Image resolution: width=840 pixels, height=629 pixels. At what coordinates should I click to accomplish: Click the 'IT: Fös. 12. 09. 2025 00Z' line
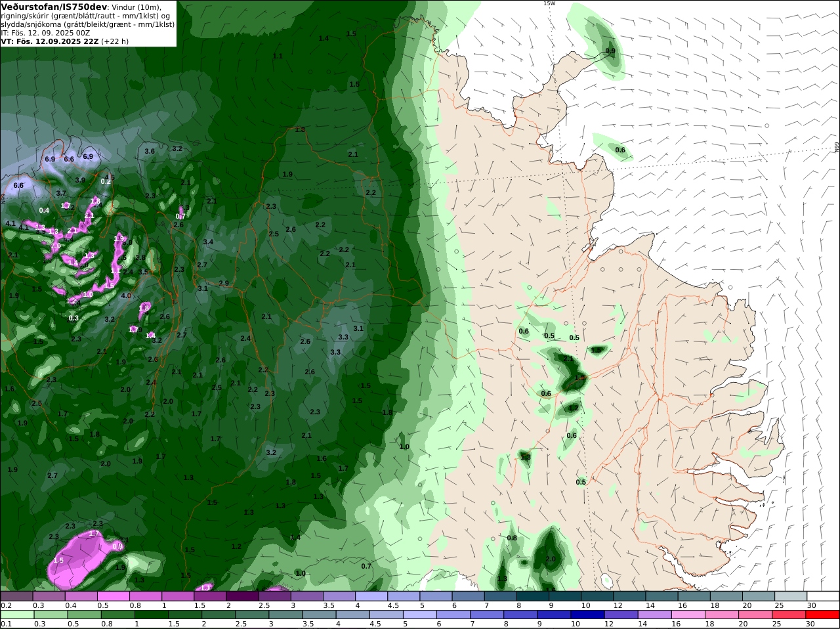pyautogui.click(x=45, y=32)
